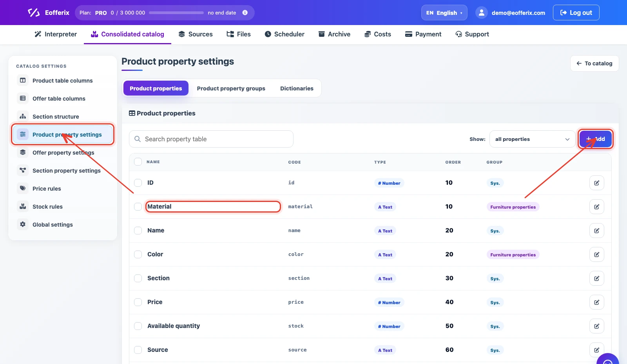Click the Furniture properties tag in Material row
This screenshot has height=364, width=627.
[513, 207]
